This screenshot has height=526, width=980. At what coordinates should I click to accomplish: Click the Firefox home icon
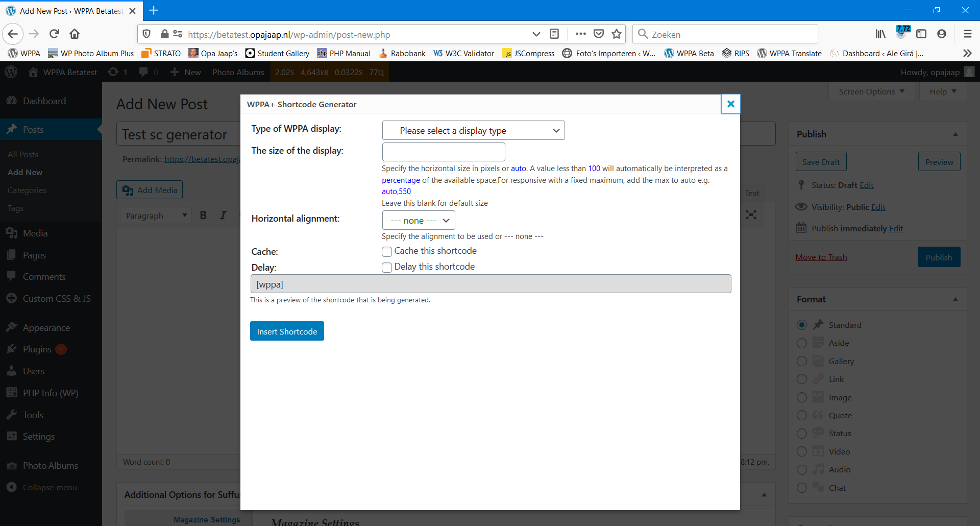75,34
